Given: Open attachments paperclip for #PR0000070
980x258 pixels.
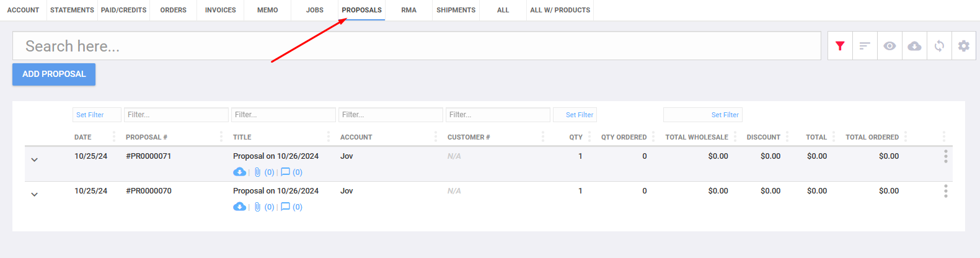Looking at the screenshot, I should click(x=257, y=207).
